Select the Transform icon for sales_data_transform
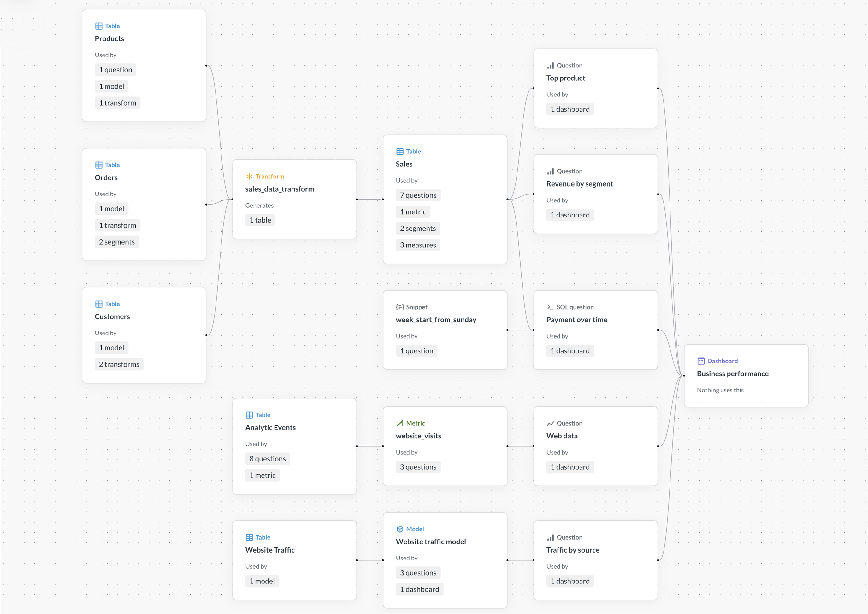Viewport: 868px width, 614px height. pos(249,176)
